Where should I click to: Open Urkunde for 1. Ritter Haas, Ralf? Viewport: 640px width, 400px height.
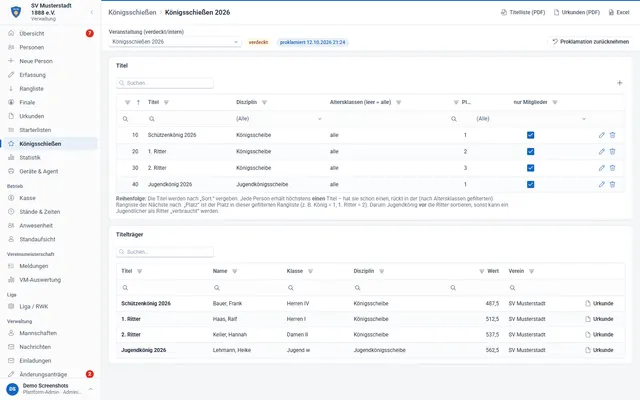[599, 319]
